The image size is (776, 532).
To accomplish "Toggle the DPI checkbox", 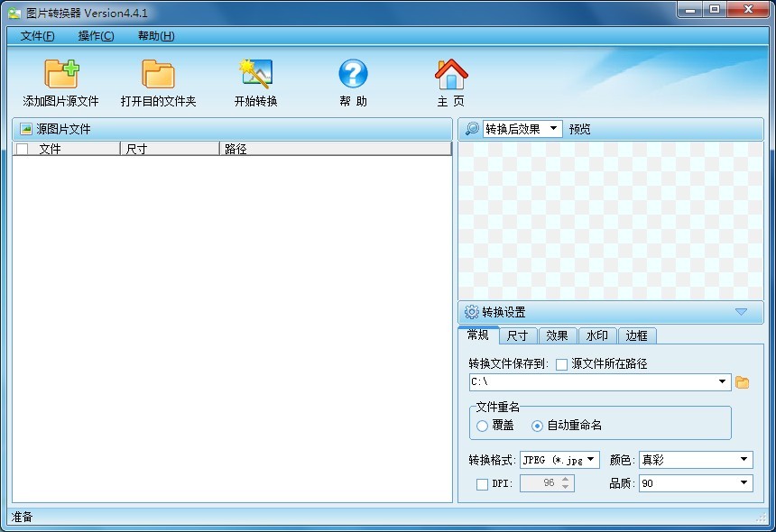I will [x=482, y=484].
